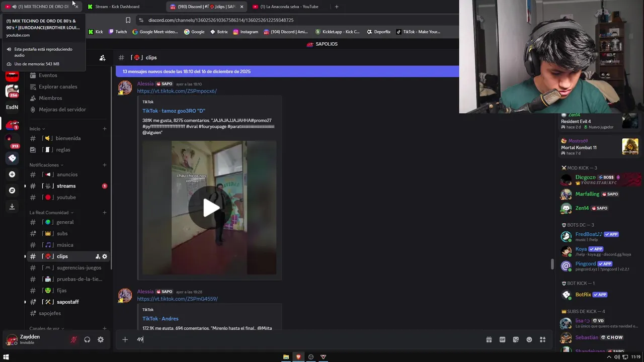Click the browser address bar

(297, 20)
